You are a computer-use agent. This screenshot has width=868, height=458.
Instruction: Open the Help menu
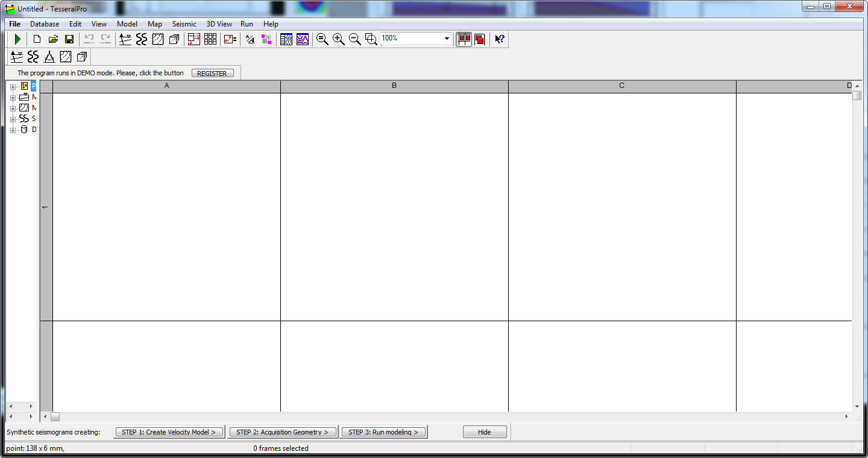[271, 24]
